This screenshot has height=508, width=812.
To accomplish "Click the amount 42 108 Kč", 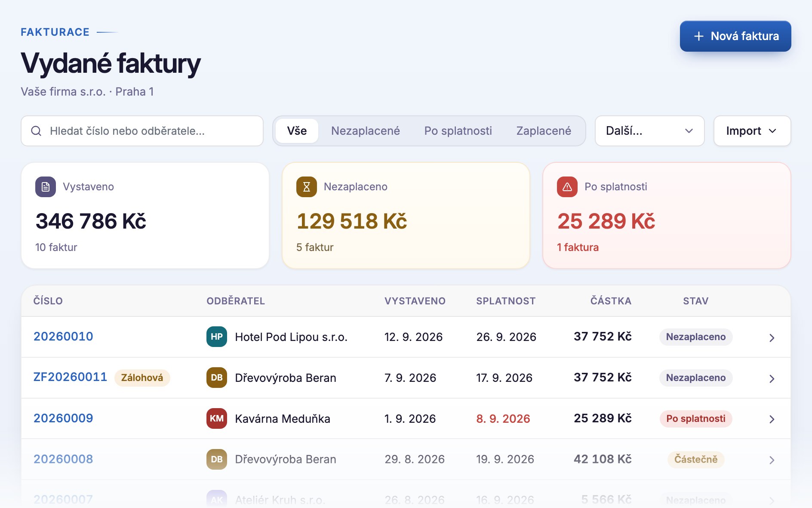I will (603, 459).
